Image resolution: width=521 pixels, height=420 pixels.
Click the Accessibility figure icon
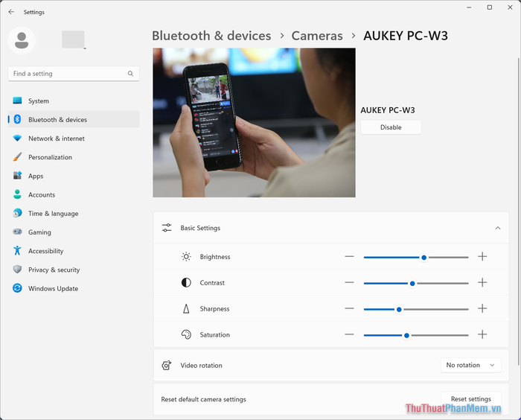[17, 250]
